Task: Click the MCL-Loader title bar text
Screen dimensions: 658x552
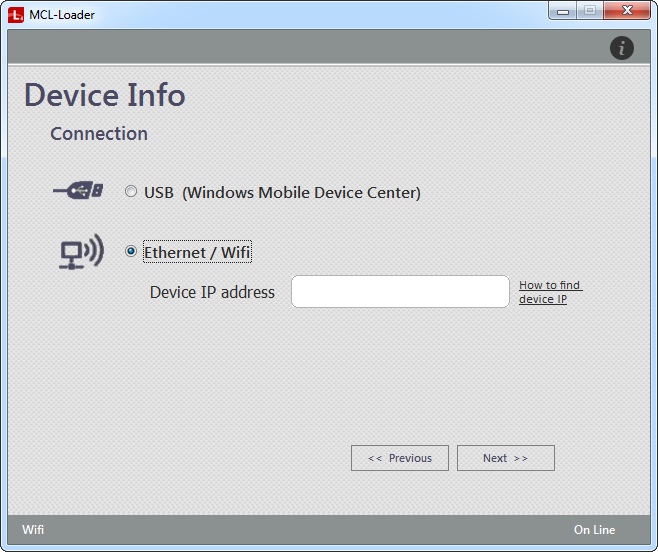Action: pyautogui.click(x=62, y=14)
